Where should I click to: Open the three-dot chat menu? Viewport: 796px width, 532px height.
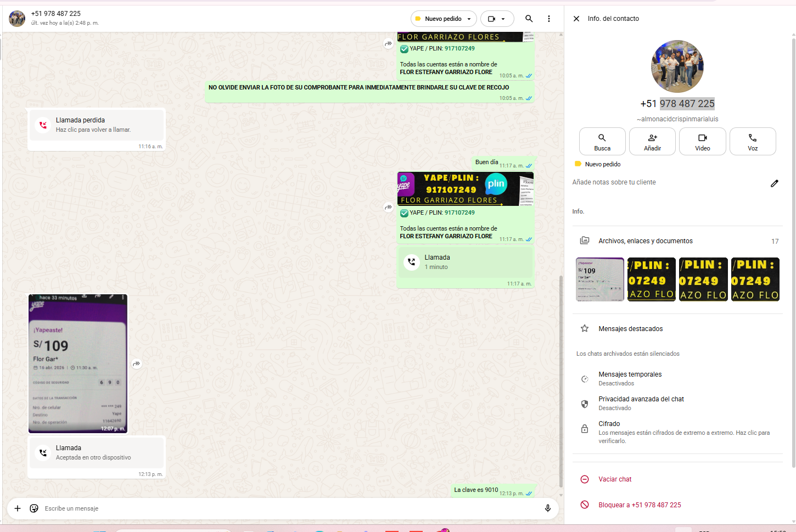coord(548,19)
